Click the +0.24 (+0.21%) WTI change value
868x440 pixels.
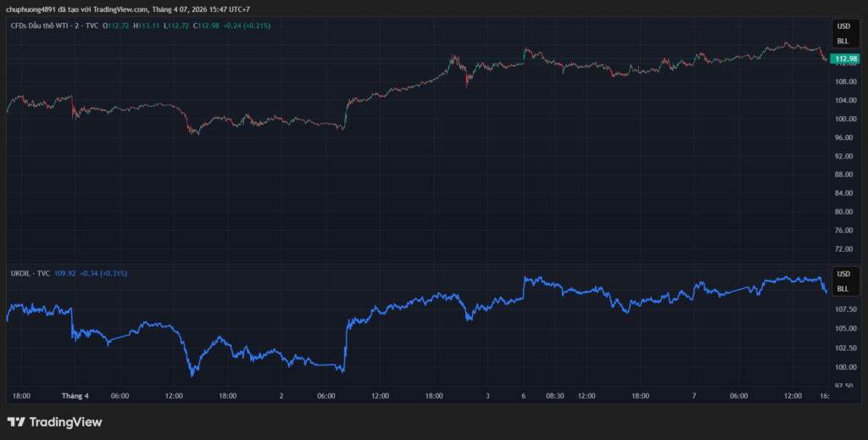click(246, 25)
